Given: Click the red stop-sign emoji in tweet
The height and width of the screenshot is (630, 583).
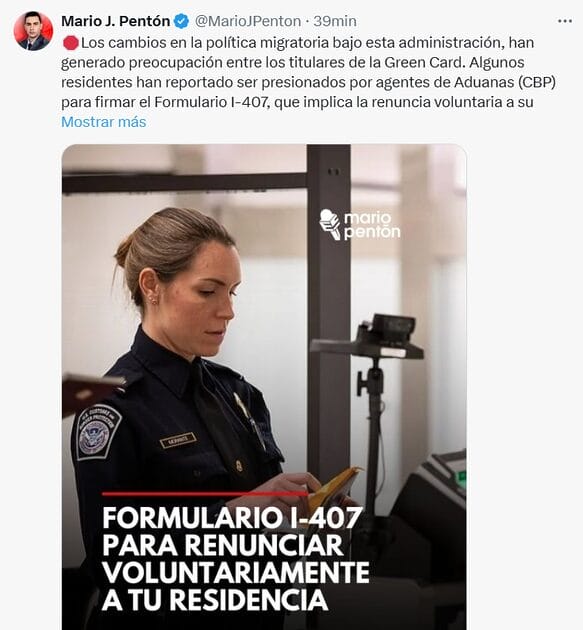Looking at the screenshot, I should (x=70, y=43).
